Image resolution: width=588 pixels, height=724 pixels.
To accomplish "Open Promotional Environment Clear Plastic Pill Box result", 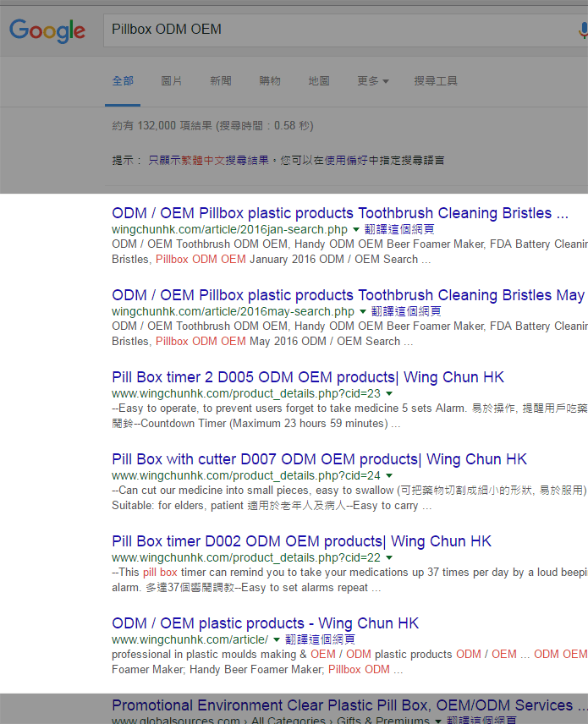I will 349,705.
